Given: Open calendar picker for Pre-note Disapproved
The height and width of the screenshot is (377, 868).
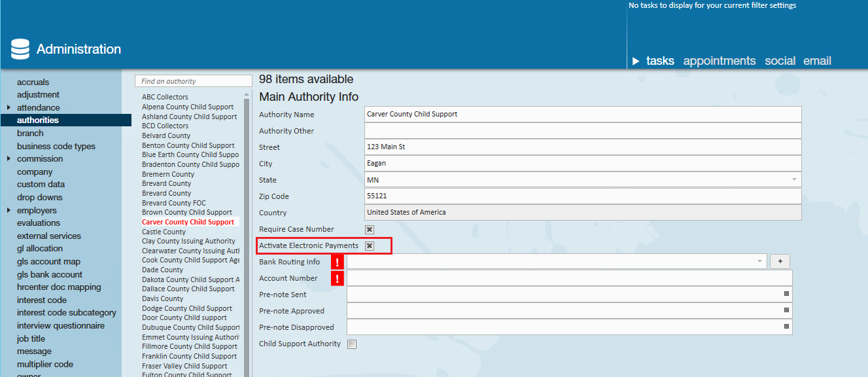Looking at the screenshot, I should pyautogui.click(x=786, y=327).
